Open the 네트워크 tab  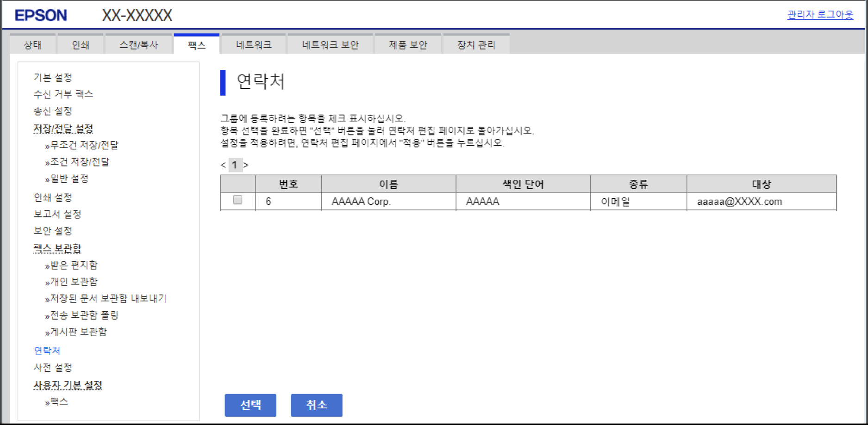[x=254, y=45]
